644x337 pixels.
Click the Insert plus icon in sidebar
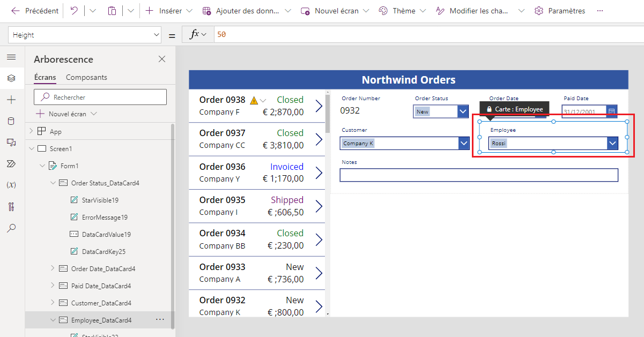point(11,100)
